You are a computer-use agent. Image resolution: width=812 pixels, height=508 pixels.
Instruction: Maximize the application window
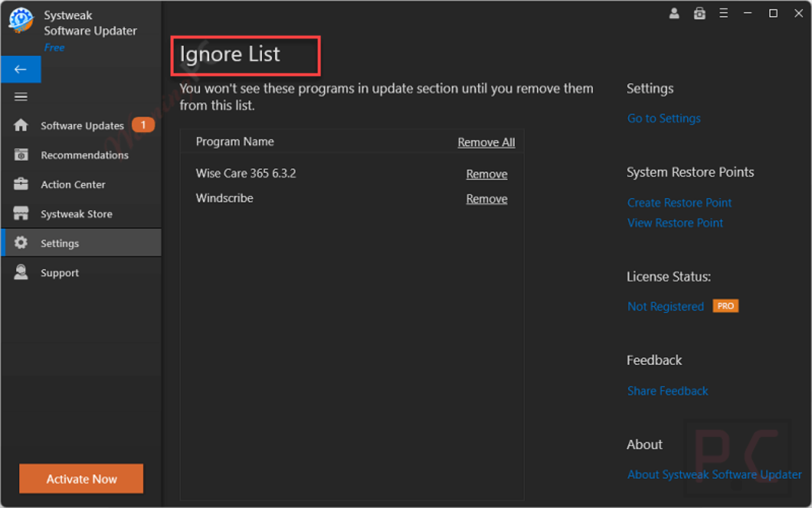click(x=773, y=13)
